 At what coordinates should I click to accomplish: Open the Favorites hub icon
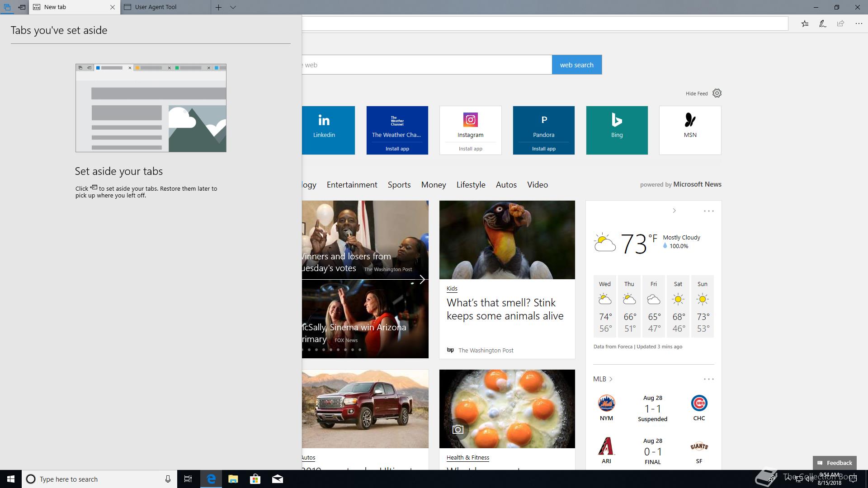pos(805,23)
